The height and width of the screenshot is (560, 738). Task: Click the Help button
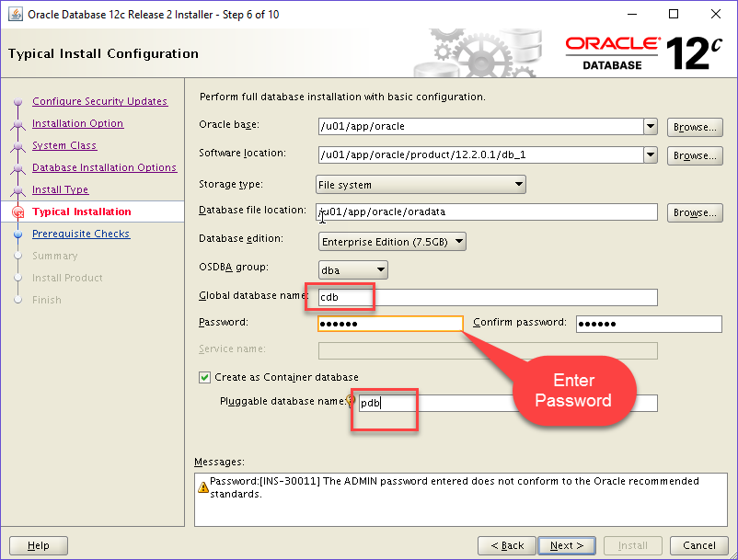coord(39,545)
